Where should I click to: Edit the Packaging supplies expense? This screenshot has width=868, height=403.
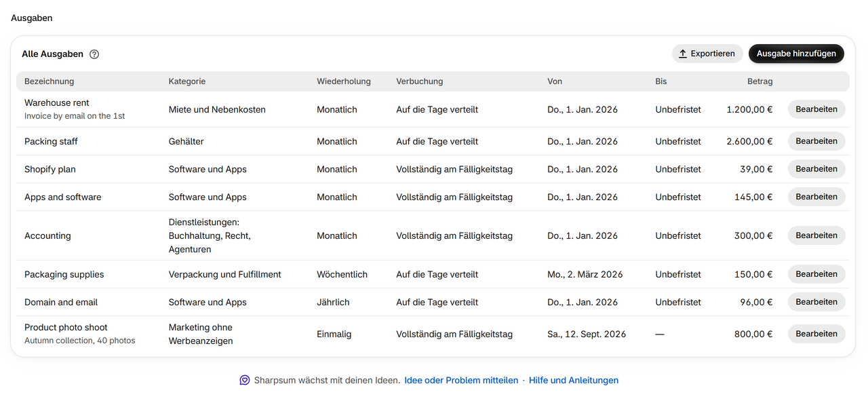click(x=816, y=274)
